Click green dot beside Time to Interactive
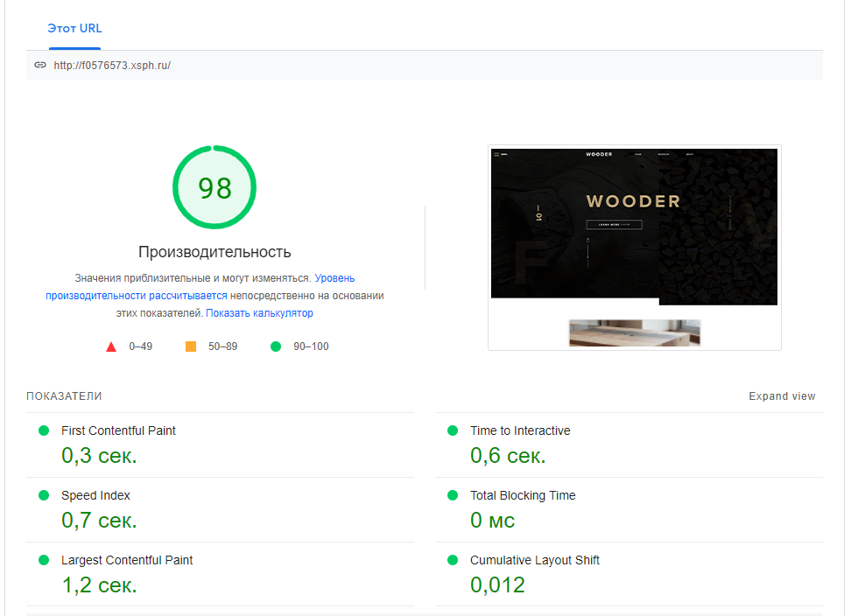The image size is (851, 616). [x=453, y=430]
